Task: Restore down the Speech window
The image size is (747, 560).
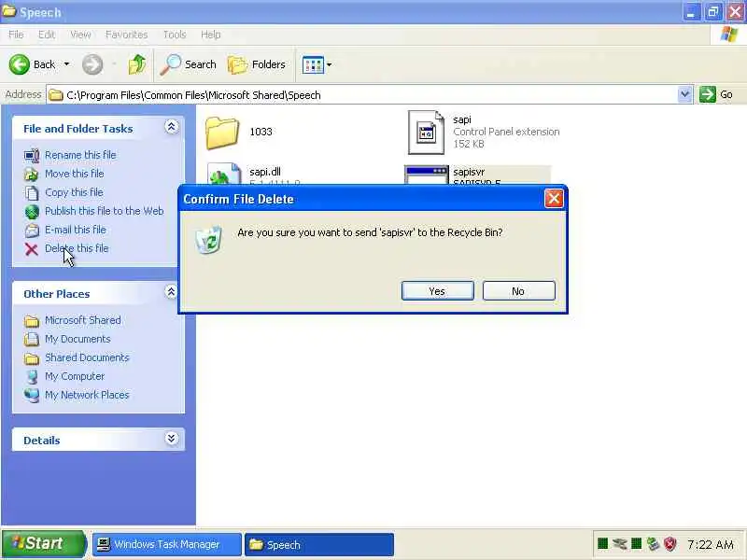Action: click(713, 12)
